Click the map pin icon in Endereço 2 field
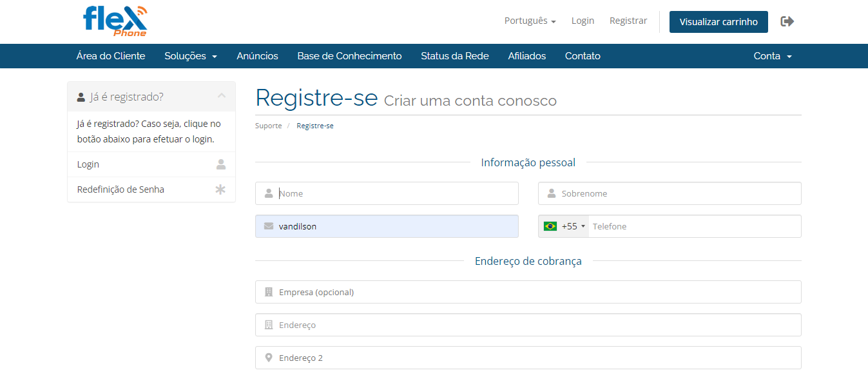 click(269, 358)
